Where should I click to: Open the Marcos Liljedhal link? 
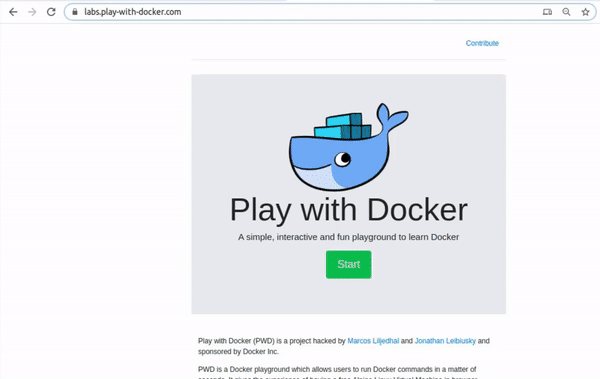(x=373, y=341)
